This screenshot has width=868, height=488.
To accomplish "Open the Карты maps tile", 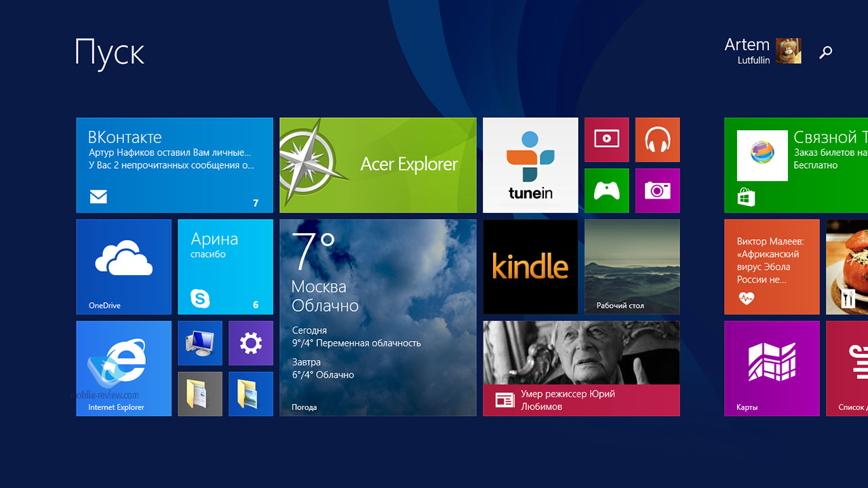I will point(772,369).
